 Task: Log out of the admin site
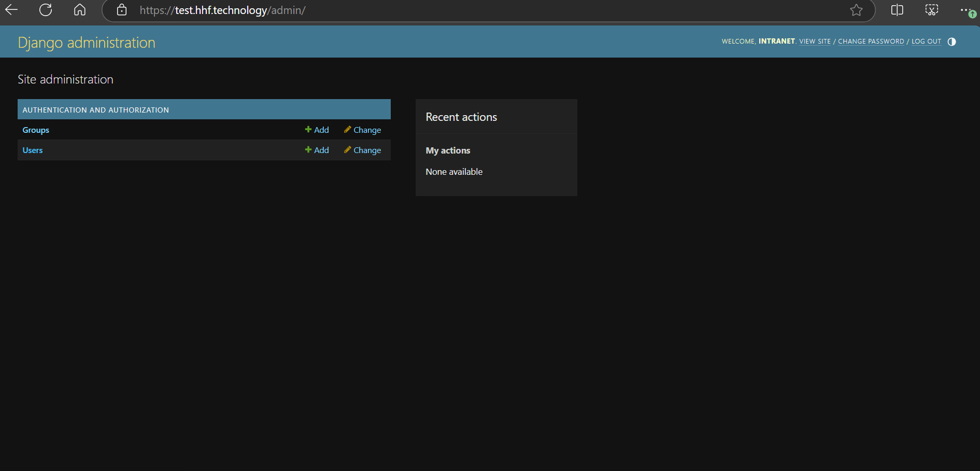click(926, 41)
